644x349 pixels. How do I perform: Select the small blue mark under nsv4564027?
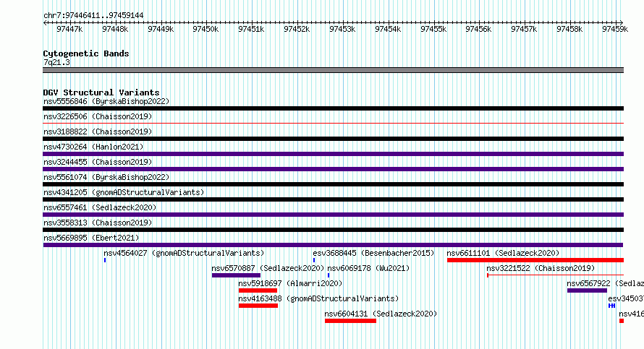point(105,260)
